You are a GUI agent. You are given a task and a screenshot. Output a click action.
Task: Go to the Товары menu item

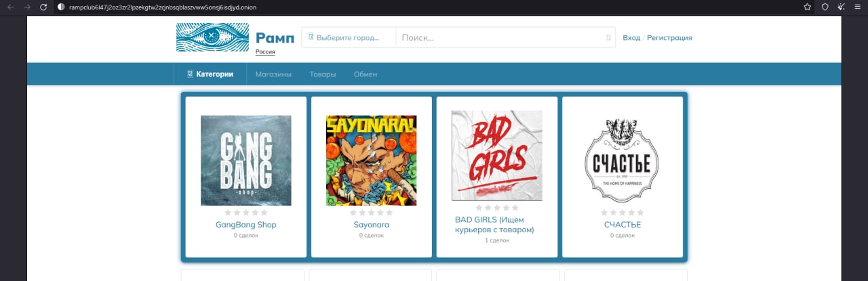tap(322, 74)
